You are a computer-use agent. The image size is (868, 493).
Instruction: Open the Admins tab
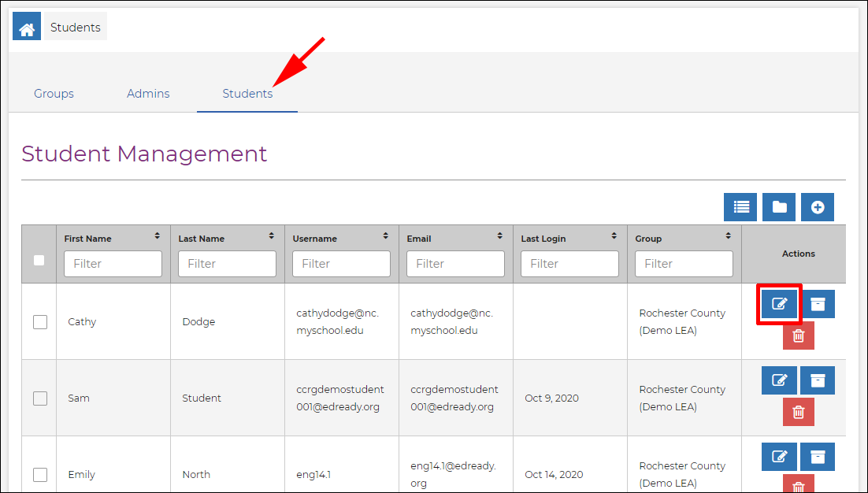click(148, 94)
